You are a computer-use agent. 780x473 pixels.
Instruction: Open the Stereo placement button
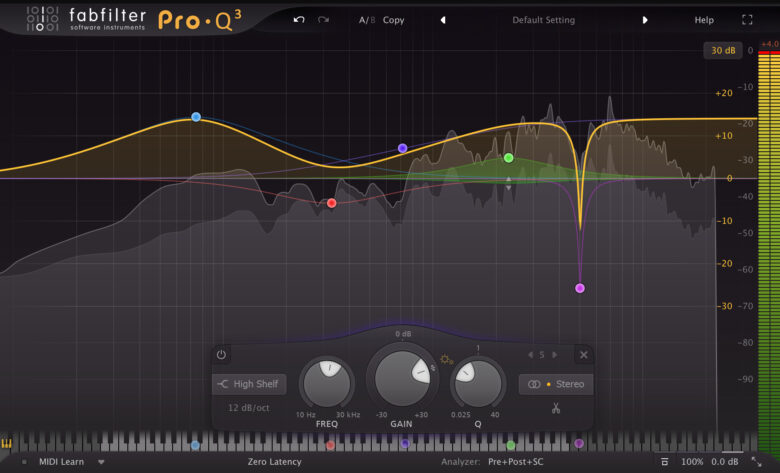click(556, 384)
